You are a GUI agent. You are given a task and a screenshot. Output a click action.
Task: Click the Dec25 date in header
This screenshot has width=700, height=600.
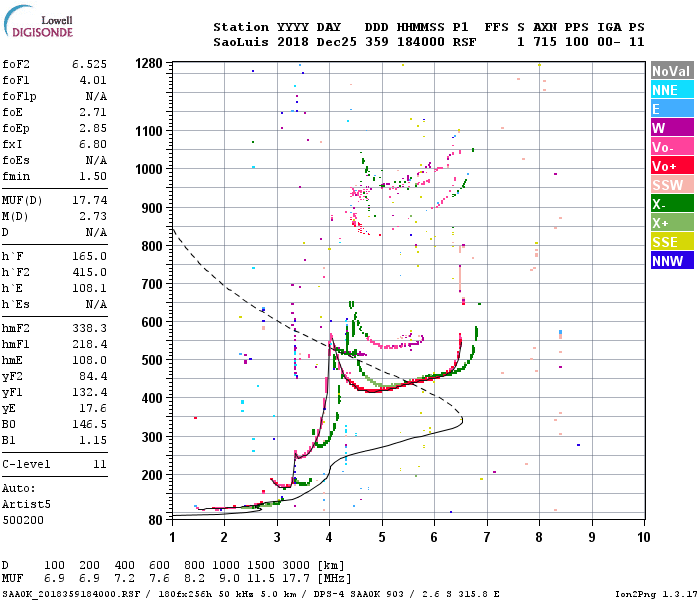pos(337,42)
